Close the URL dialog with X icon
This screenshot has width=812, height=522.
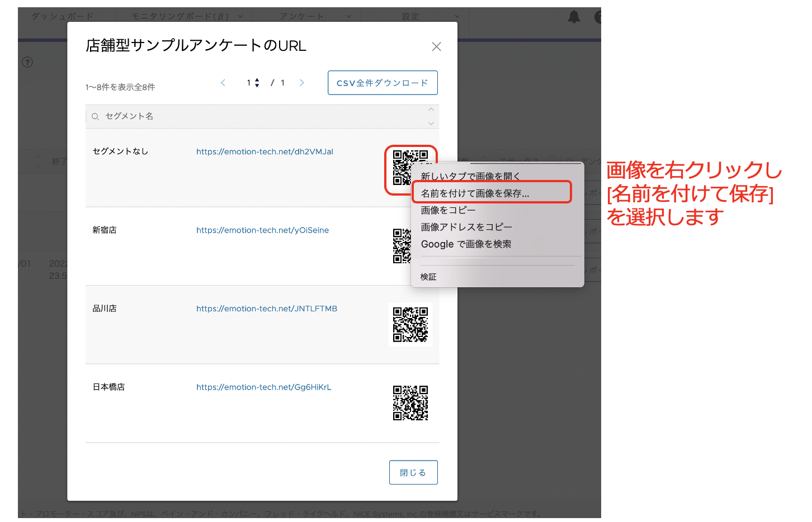coord(436,46)
